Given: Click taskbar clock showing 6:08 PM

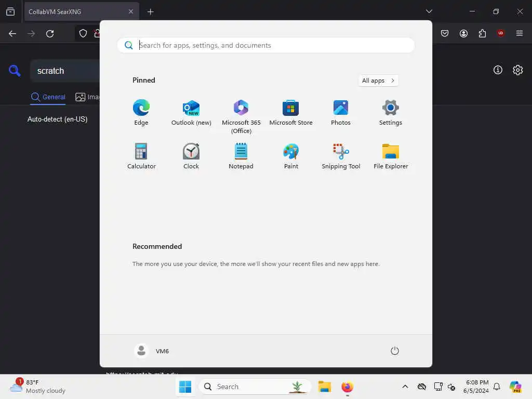Looking at the screenshot, I should [476, 387].
